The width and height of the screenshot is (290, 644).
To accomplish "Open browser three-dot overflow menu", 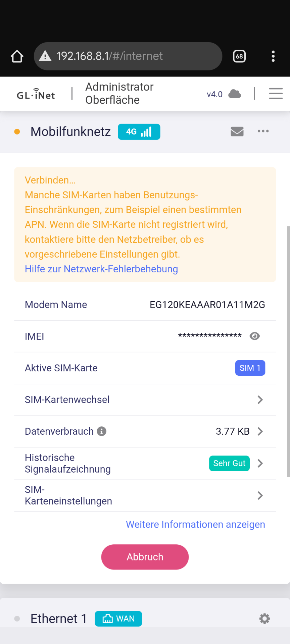I will [273, 56].
